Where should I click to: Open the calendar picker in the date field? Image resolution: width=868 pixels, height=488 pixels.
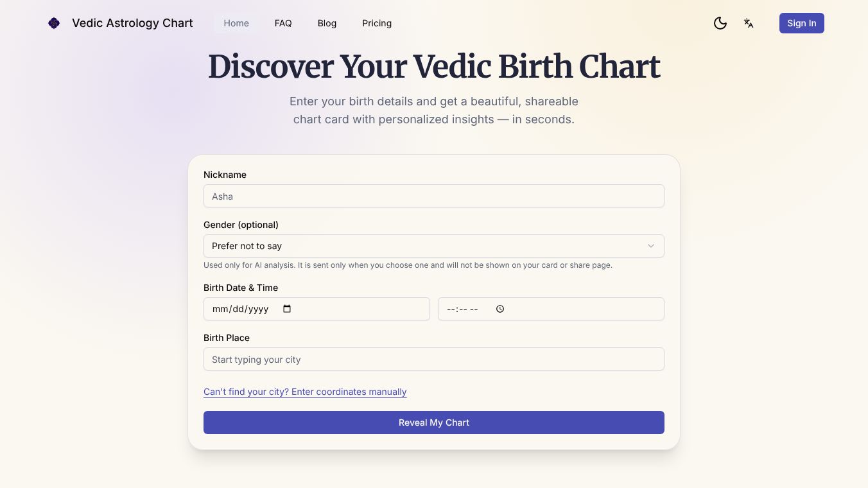[x=287, y=309]
